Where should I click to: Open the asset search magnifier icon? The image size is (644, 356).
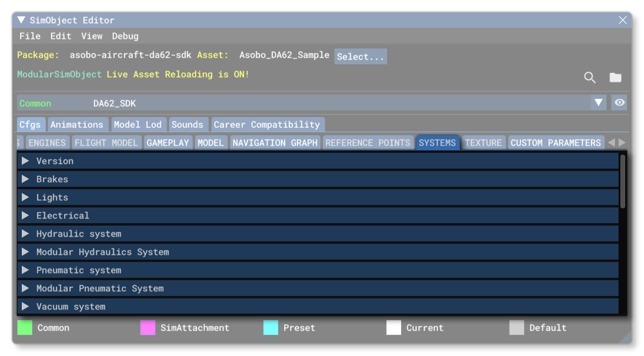(x=589, y=78)
